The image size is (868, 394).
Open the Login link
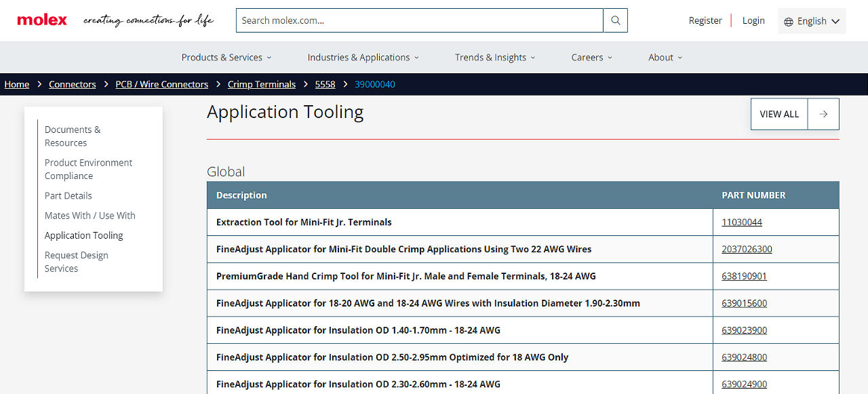pyautogui.click(x=753, y=21)
